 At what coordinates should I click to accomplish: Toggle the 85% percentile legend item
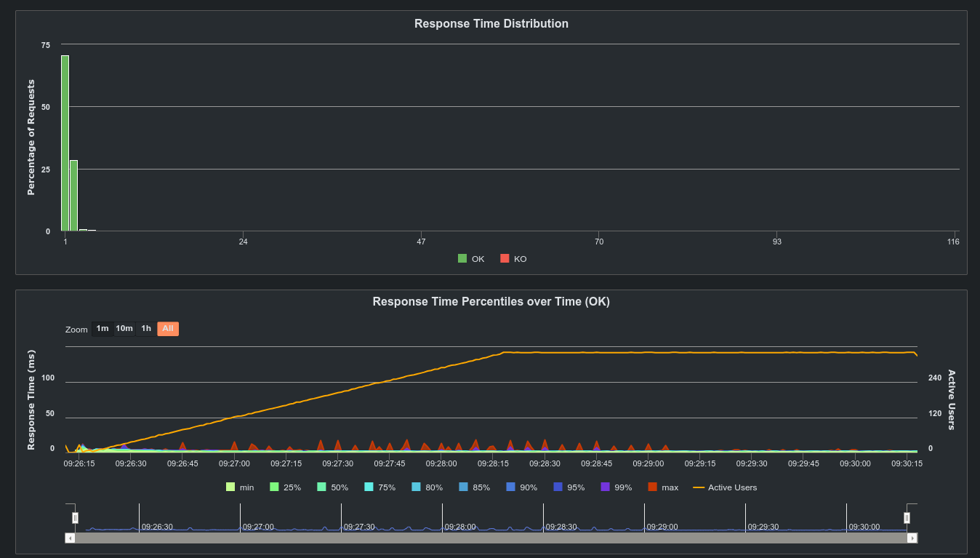[x=474, y=487]
